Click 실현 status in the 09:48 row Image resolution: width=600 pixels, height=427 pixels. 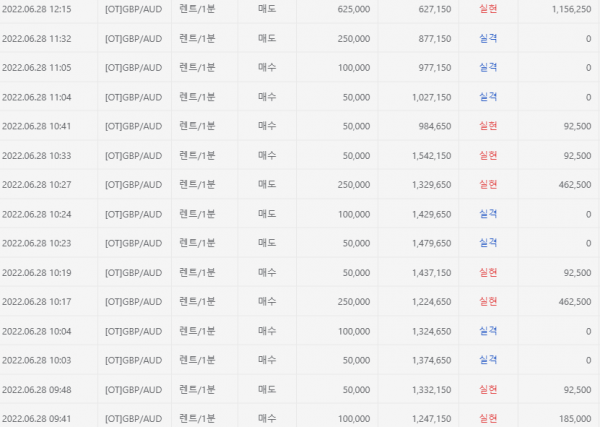pos(489,389)
